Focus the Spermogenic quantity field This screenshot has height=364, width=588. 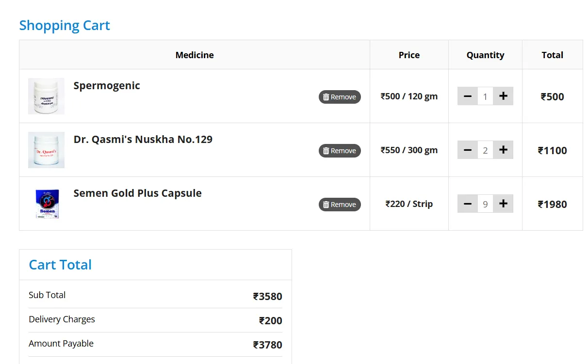[x=485, y=96]
